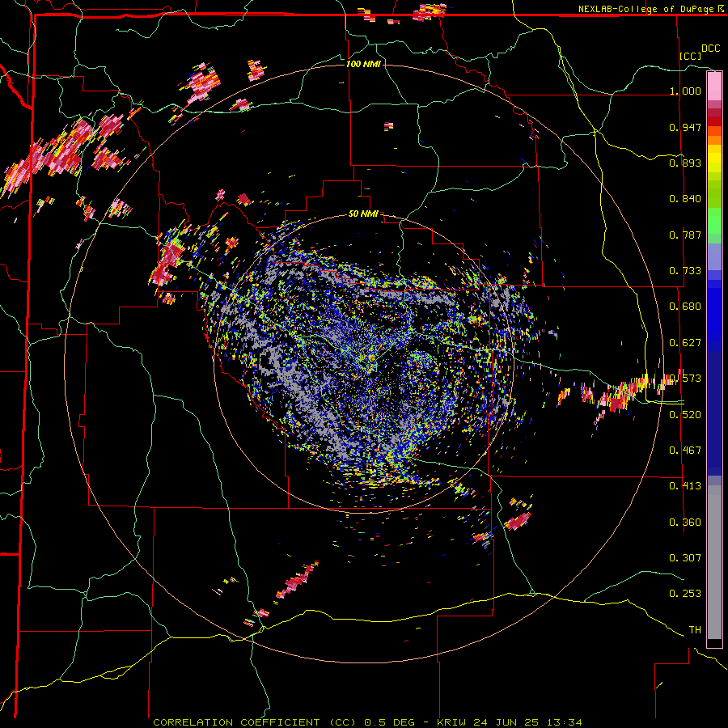The width and height of the screenshot is (728, 728).
Task: Click the 100 NMI range ring label
Action: coord(363,64)
